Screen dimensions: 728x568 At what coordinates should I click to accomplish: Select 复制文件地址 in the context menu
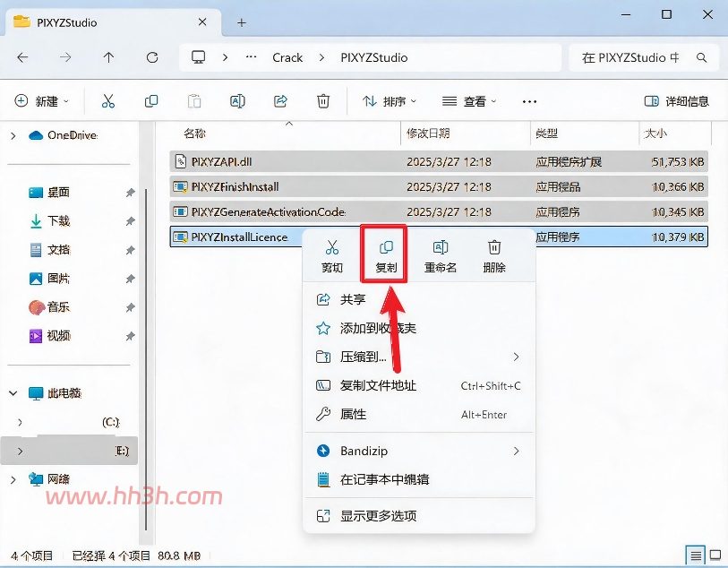coord(419,385)
